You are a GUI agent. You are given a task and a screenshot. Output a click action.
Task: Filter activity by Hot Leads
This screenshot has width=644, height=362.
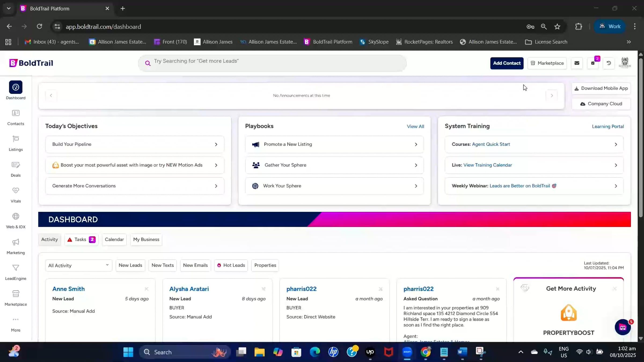tap(231, 265)
